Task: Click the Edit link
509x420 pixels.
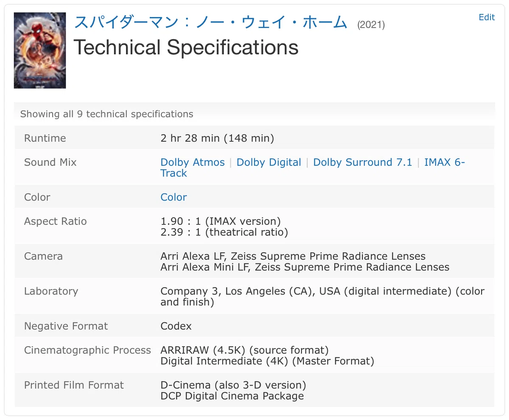Action: pyautogui.click(x=487, y=17)
